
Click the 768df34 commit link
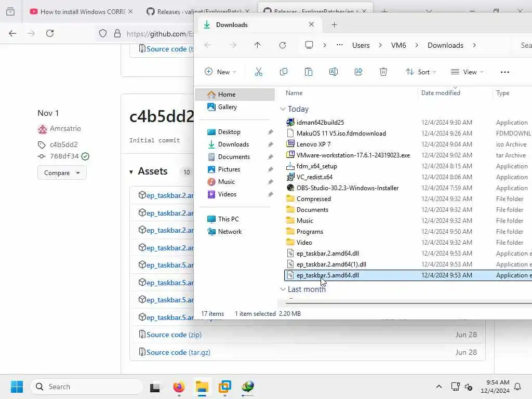64,156
